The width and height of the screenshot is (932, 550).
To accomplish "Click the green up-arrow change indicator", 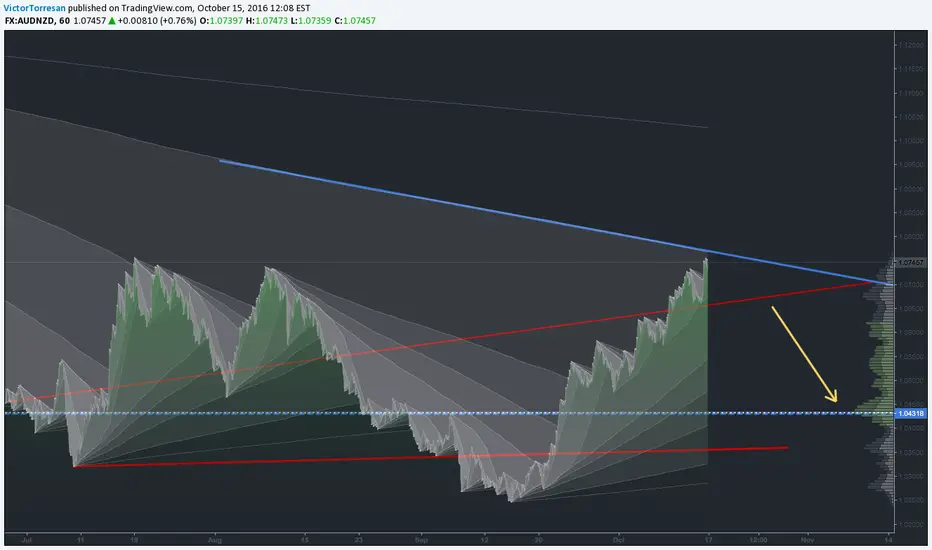I will (112, 20).
